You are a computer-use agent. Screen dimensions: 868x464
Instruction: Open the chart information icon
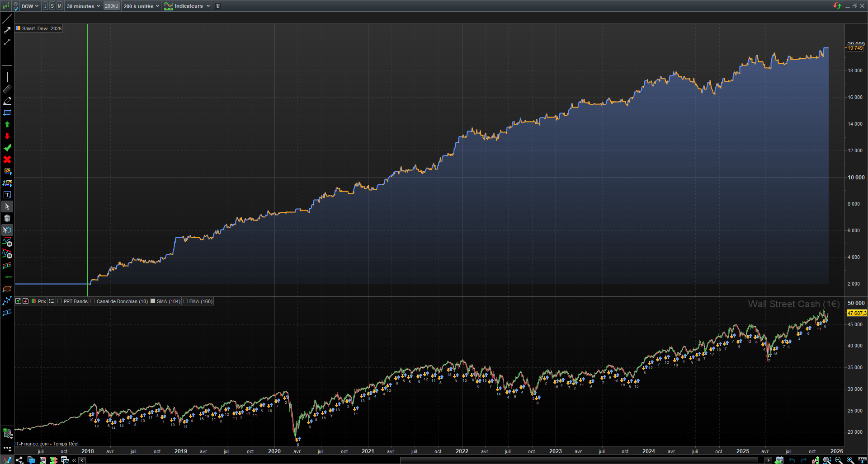click(218, 6)
